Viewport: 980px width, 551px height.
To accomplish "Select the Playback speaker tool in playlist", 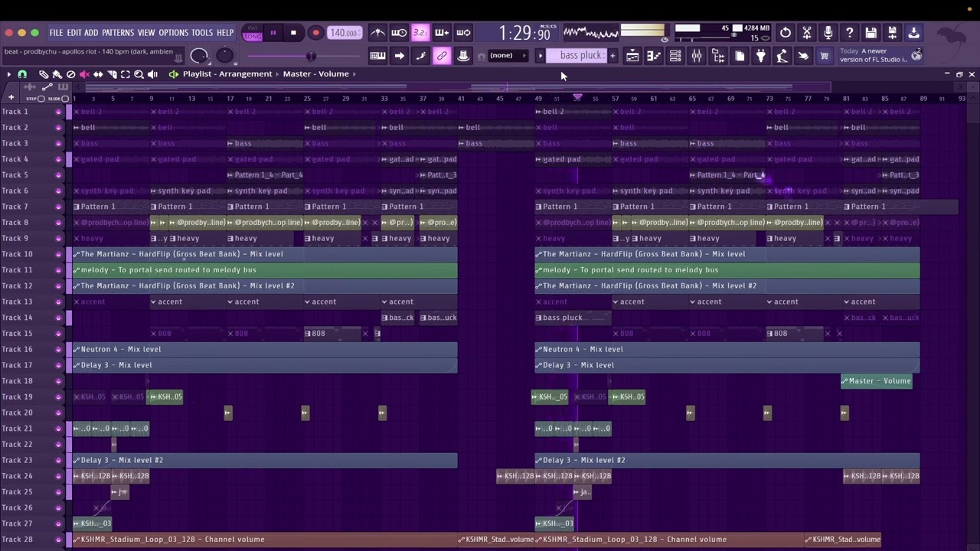I will (x=153, y=74).
